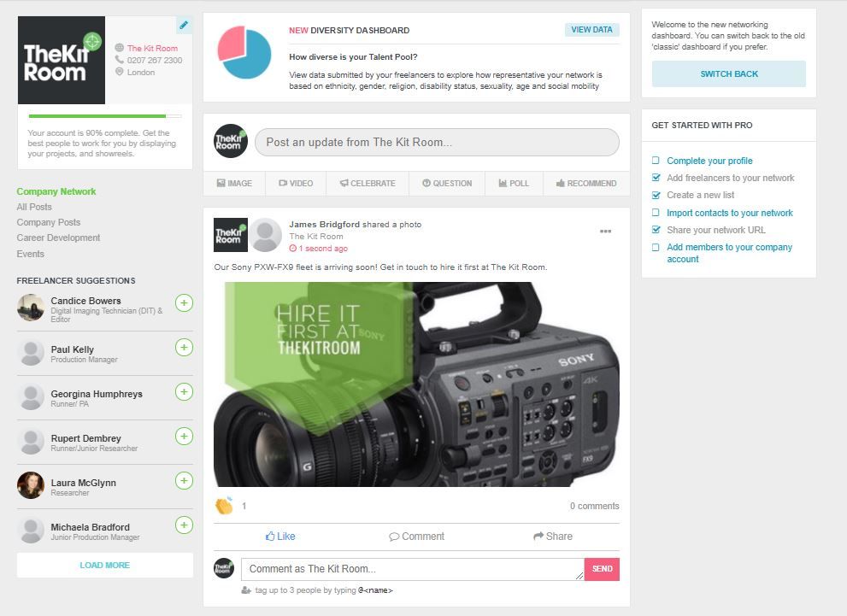Click The Kit Room avatar beside comment box
The image size is (847, 616).
(224, 568)
